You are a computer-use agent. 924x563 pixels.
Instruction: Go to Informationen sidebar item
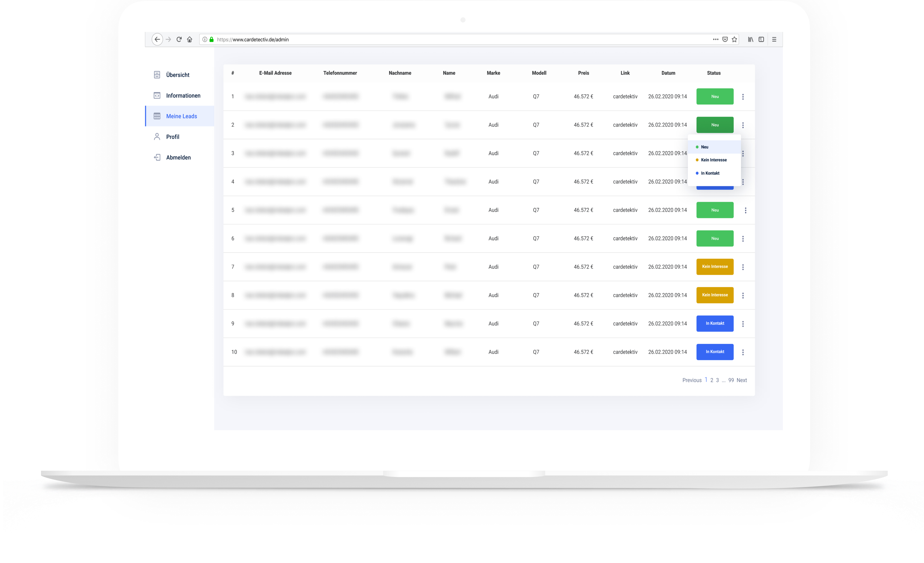(183, 96)
